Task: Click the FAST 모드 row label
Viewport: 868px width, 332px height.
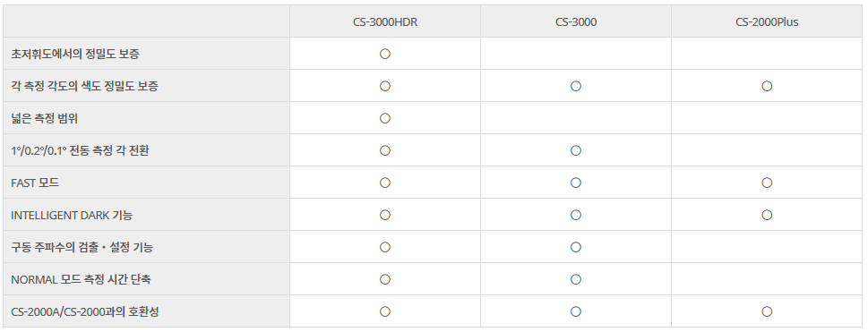Action: (35, 183)
